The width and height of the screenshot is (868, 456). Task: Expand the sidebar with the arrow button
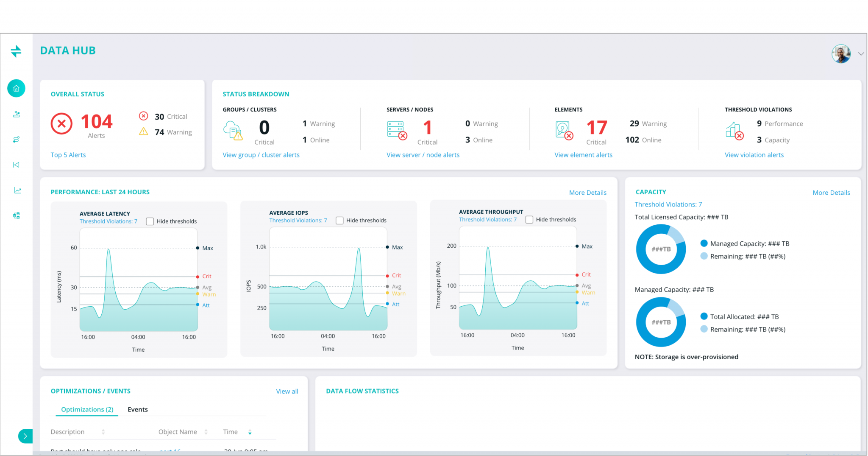[x=25, y=436]
